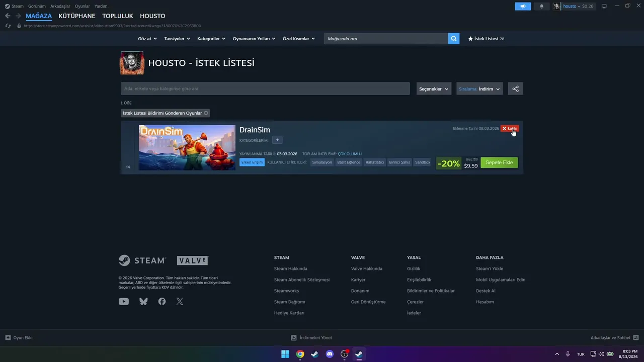Switch to the TOPLULUK tab
This screenshot has height=362, width=644.
[x=118, y=16]
